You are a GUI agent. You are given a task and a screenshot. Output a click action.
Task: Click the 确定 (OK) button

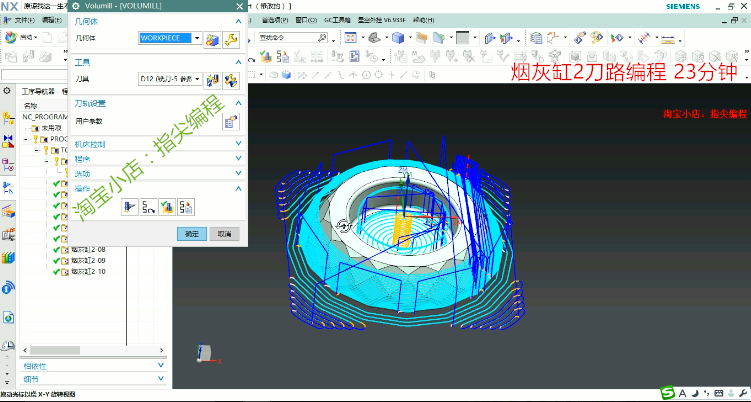coord(192,234)
